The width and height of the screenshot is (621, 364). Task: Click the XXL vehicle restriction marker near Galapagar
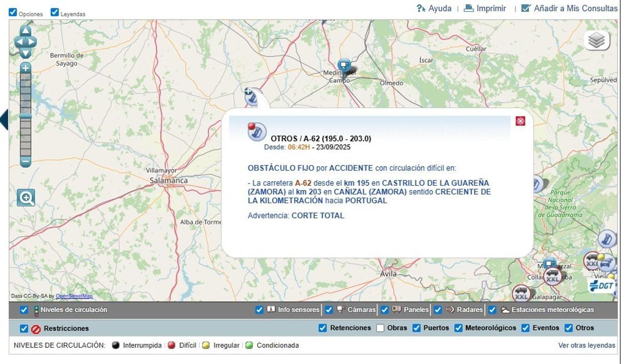point(521,295)
